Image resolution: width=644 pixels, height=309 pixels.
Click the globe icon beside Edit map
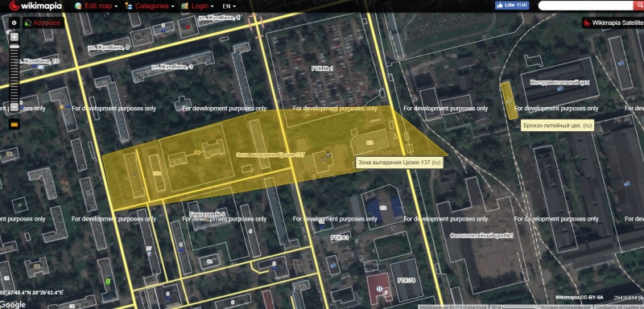click(x=78, y=6)
